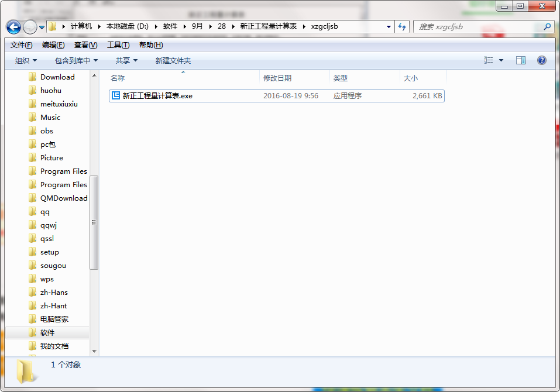The image size is (560, 392).
Task: Open the recent locations history arrow
Action: (x=42, y=27)
